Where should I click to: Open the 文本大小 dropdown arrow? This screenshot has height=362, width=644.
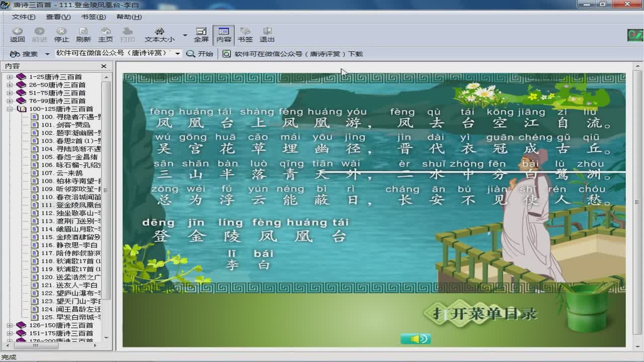[x=185, y=35]
